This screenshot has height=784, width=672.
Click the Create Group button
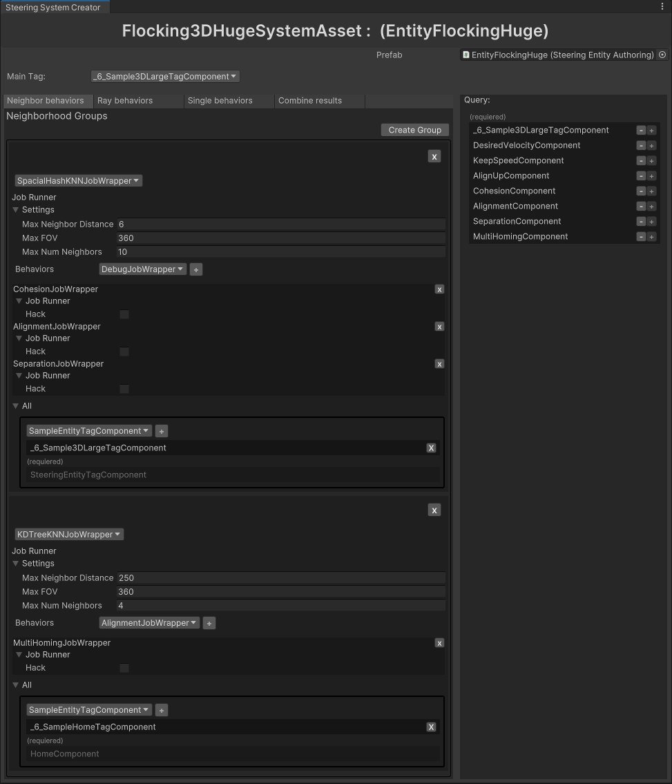414,130
